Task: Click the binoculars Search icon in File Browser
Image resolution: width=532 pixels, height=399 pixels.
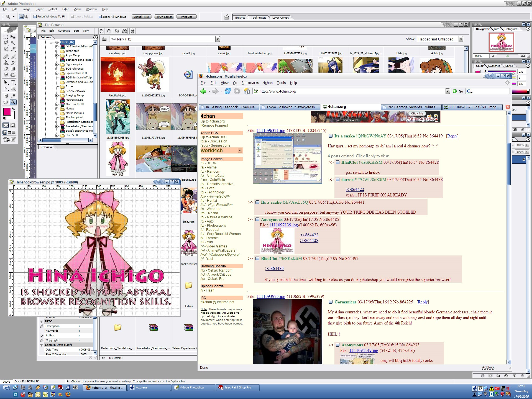Action: click(x=125, y=31)
